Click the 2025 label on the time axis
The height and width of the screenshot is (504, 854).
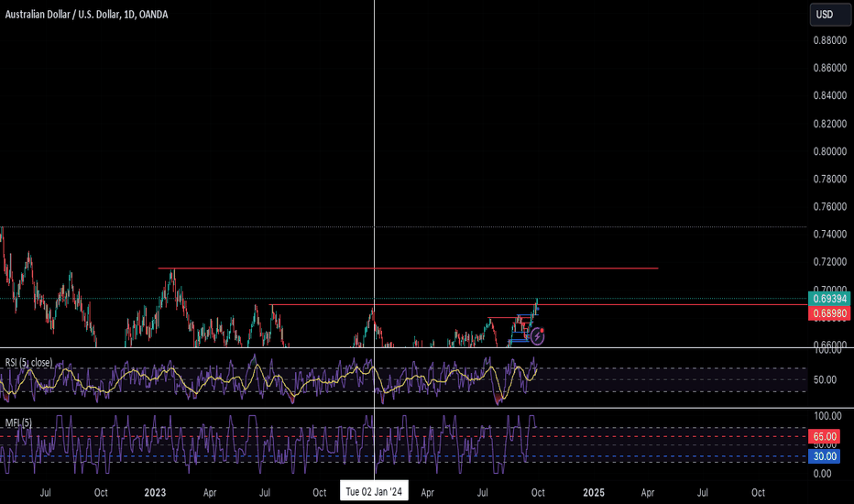coord(594,493)
